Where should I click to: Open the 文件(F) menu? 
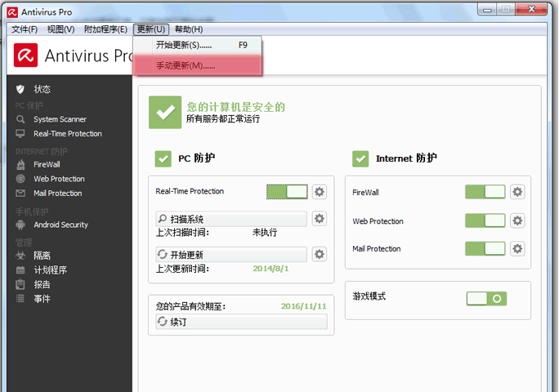(25, 29)
